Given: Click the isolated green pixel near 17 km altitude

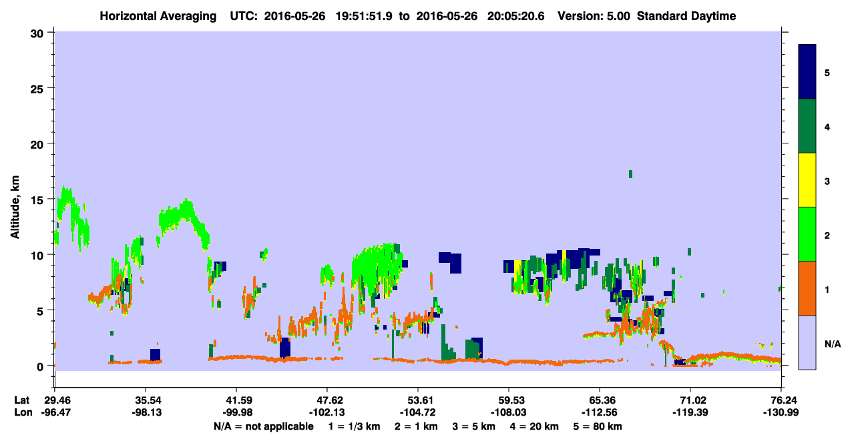Looking at the screenshot, I should coord(630,174).
